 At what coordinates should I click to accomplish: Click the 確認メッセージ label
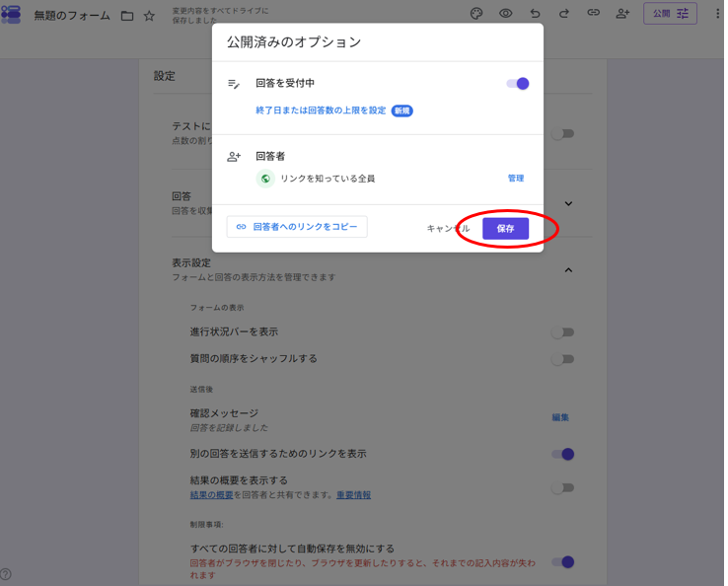click(x=224, y=413)
